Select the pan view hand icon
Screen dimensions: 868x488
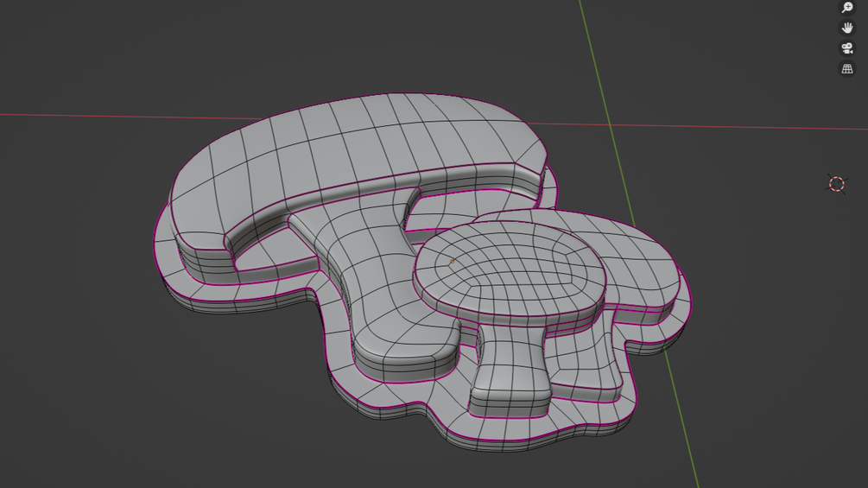847,28
